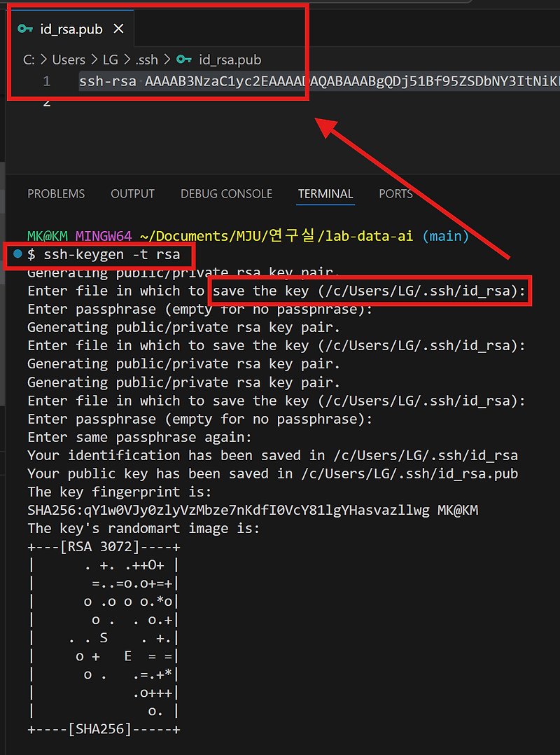
Task: Select the TERMINAL tab
Action: coord(325,194)
